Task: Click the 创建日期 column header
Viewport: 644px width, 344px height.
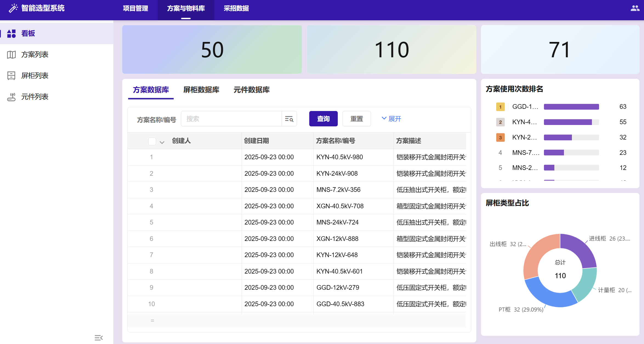Action: coord(277,141)
